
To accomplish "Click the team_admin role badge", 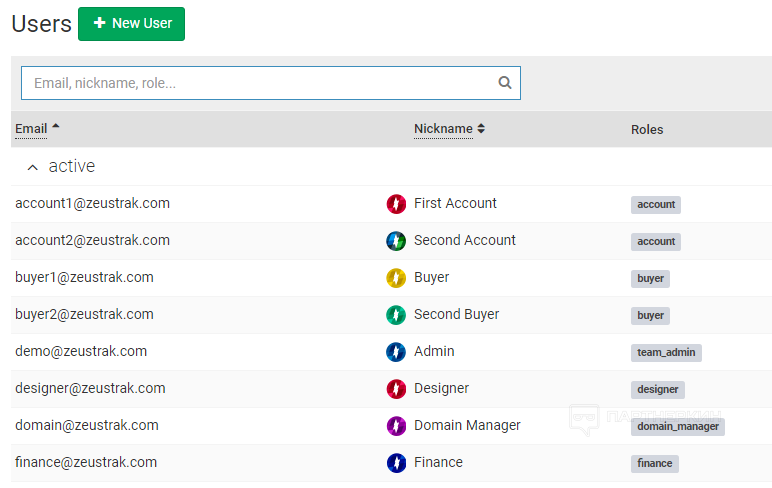I will coord(666,352).
